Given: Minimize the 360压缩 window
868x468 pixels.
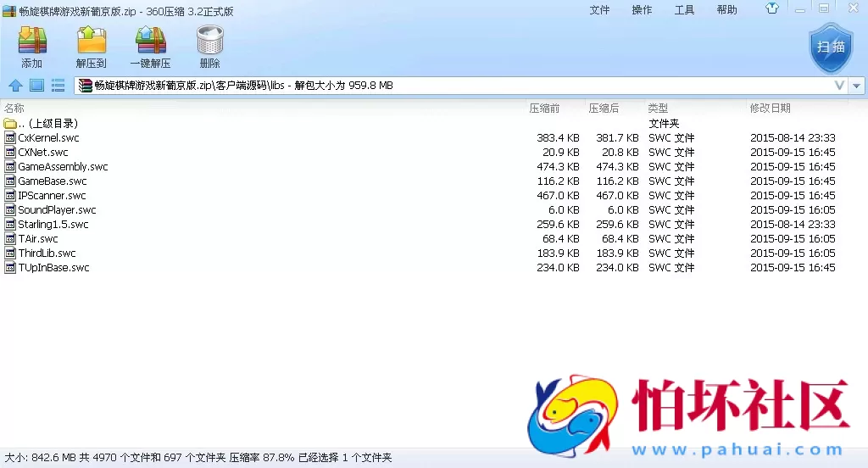Looking at the screenshot, I should 800,8.
